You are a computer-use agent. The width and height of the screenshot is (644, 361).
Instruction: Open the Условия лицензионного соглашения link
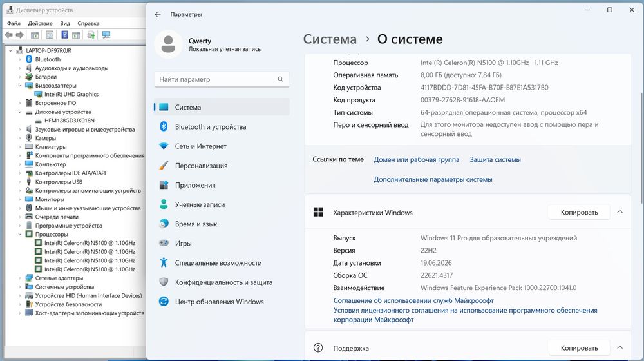[x=466, y=315]
